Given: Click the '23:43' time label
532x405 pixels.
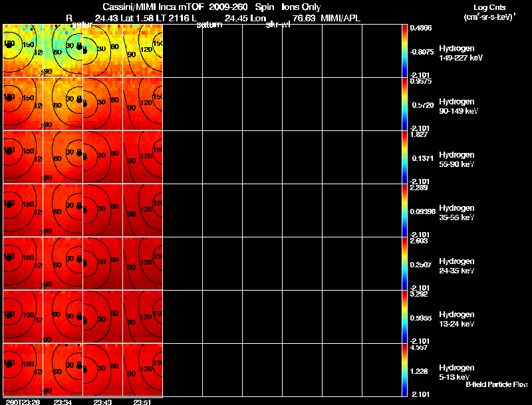Looking at the screenshot, I should pyautogui.click(x=102, y=402).
